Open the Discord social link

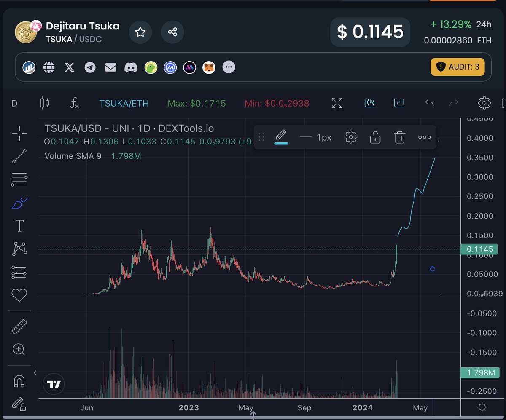tap(131, 67)
